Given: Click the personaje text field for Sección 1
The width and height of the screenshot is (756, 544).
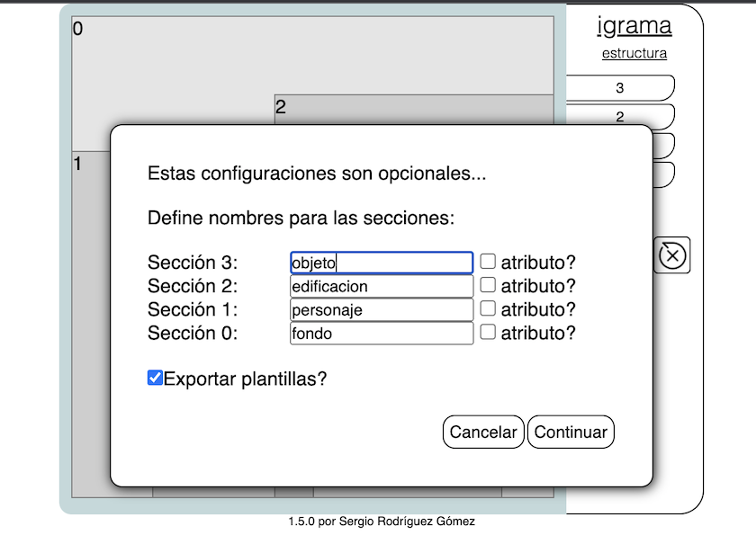Looking at the screenshot, I should (381, 308).
